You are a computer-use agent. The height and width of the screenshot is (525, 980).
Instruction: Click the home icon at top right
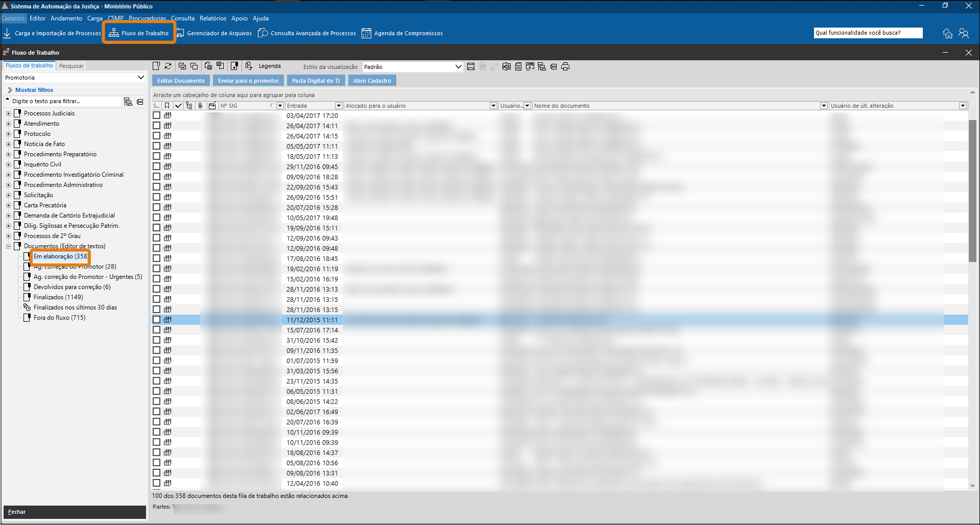click(947, 33)
